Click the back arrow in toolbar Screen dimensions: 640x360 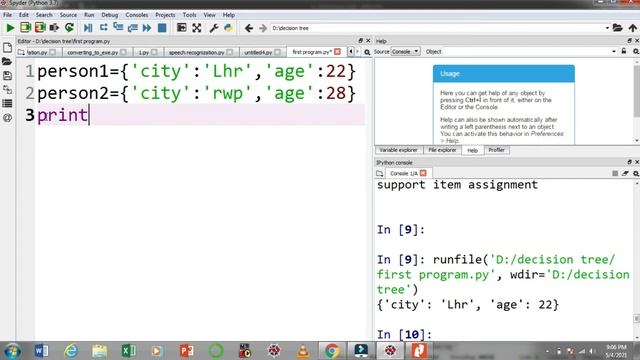point(249,28)
